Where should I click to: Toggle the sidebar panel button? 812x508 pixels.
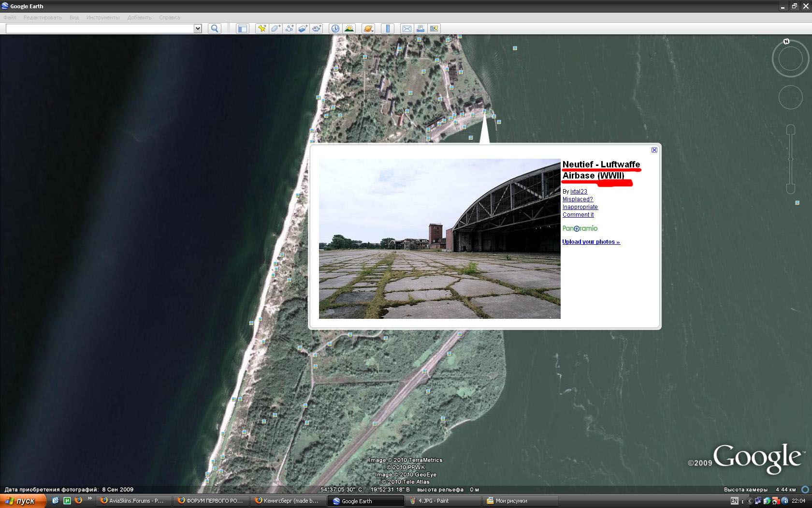pos(242,29)
